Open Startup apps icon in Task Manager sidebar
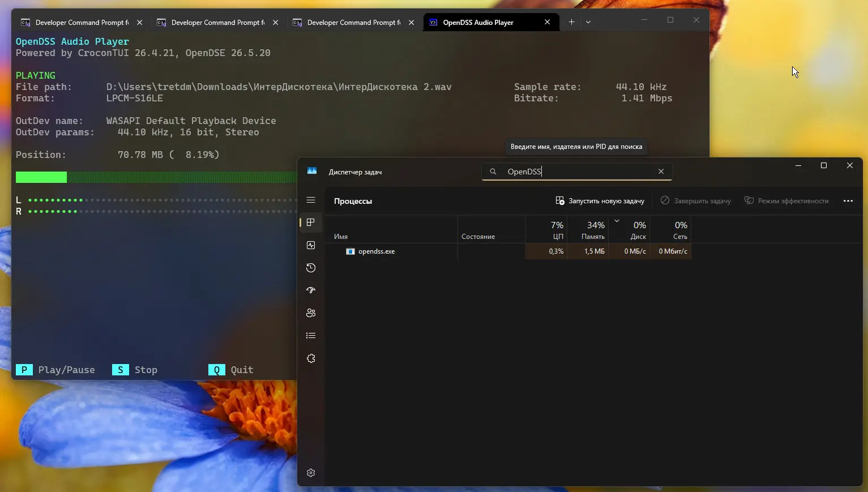 click(311, 290)
